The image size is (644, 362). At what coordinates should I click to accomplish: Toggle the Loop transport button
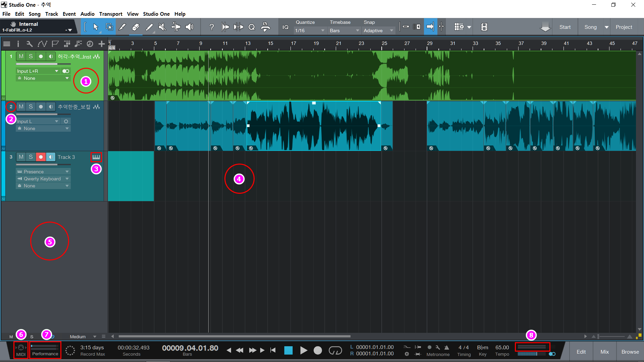point(335,351)
